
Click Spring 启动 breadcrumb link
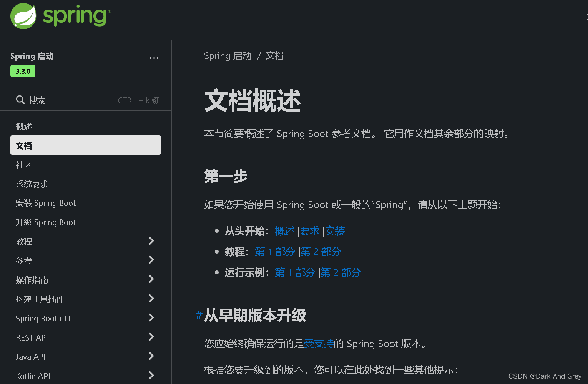pos(228,56)
